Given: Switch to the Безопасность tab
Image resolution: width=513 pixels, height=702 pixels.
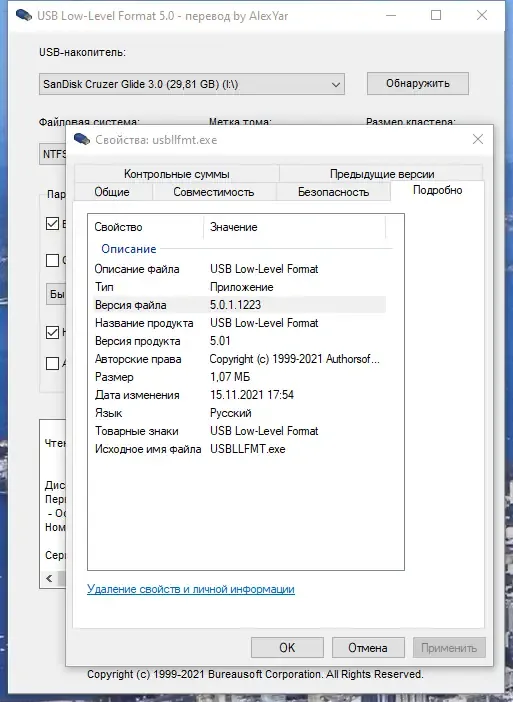Looking at the screenshot, I should (x=333, y=192).
